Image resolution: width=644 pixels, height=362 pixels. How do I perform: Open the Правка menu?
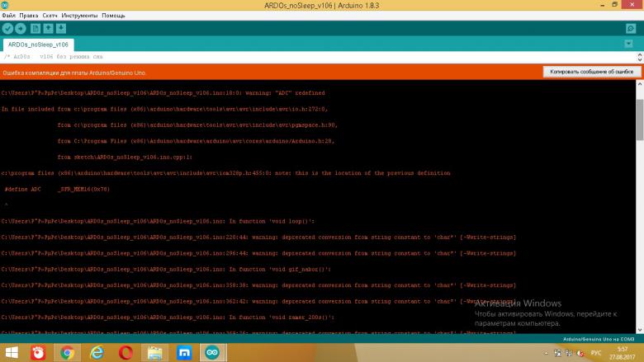(29, 15)
